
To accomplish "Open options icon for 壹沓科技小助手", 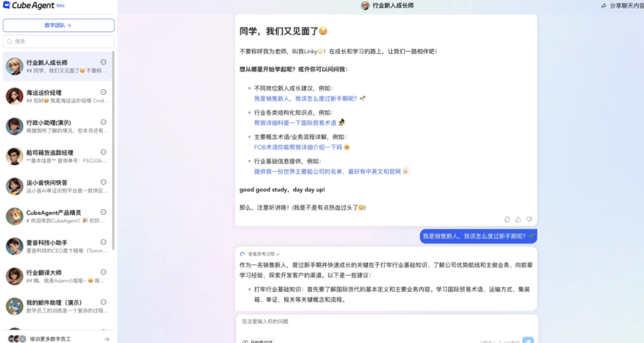I will 104,242.
